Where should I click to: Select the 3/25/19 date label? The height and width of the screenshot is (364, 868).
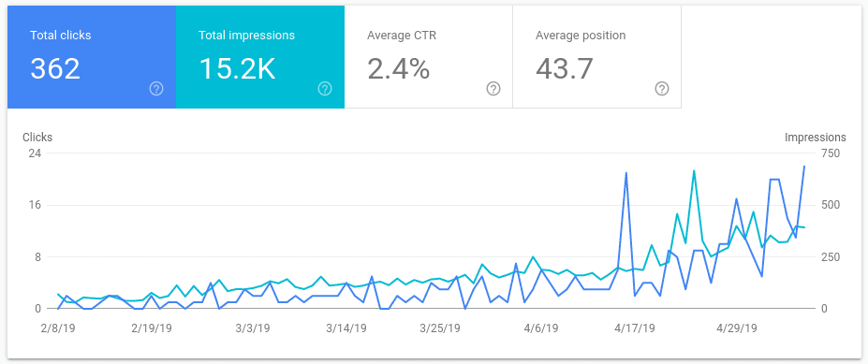point(440,328)
